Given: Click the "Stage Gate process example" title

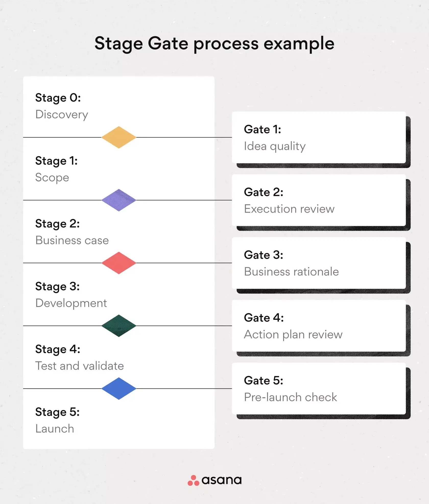Looking at the screenshot, I should click(214, 43).
